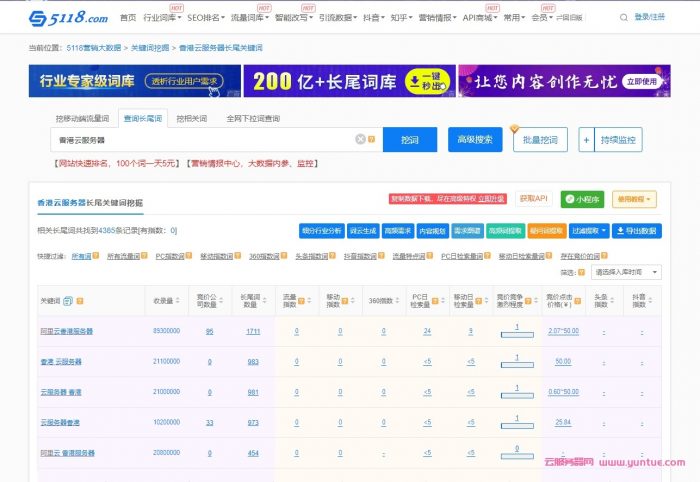Open the 使用教程 dropdown

[x=634, y=199]
